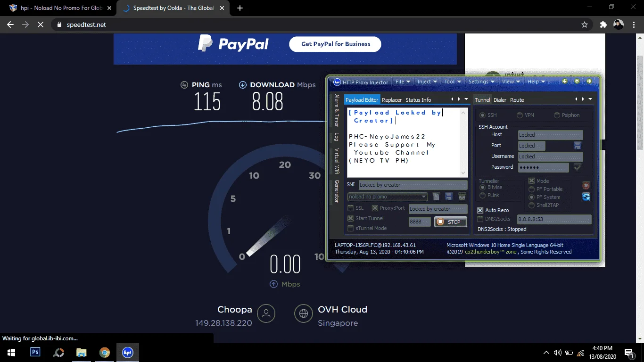Click the globe server icon near OVH Cloud
Screen dimensions: 644x362
coord(303,313)
